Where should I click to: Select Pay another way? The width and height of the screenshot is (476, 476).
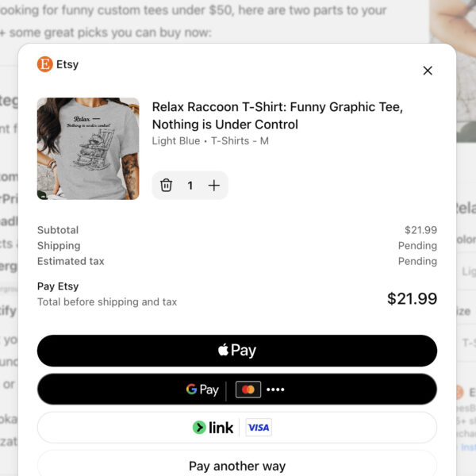[x=237, y=466]
